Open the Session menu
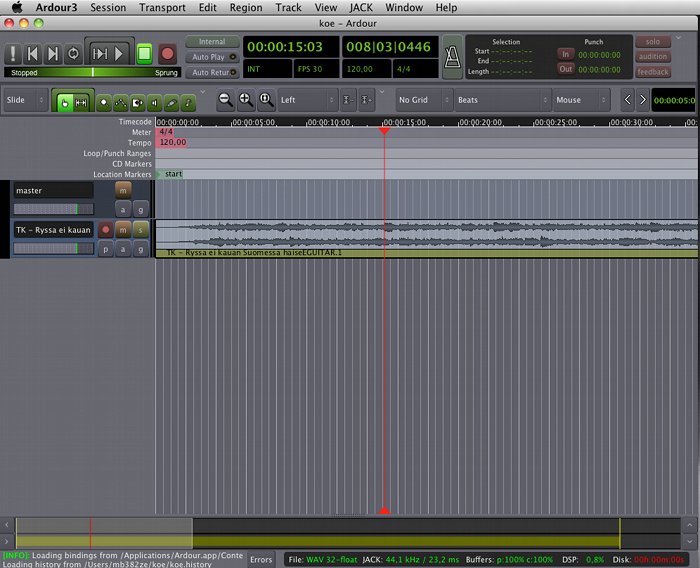This screenshot has height=568, width=700. click(108, 7)
